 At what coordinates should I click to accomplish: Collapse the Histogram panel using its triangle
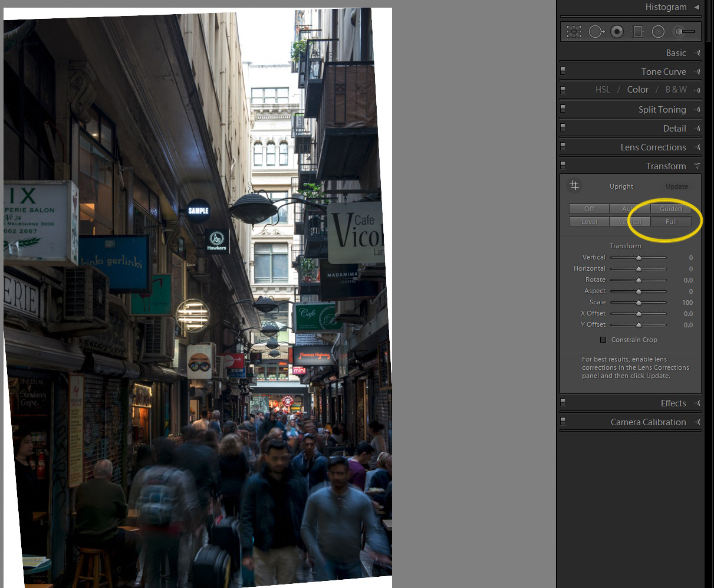coord(696,7)
